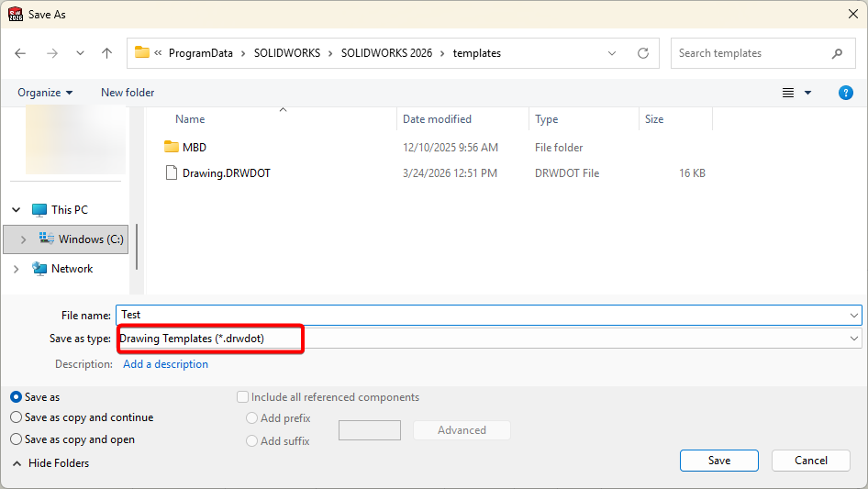Click the SOLIDWORKS breadcrumb segment

coord(287,53)
